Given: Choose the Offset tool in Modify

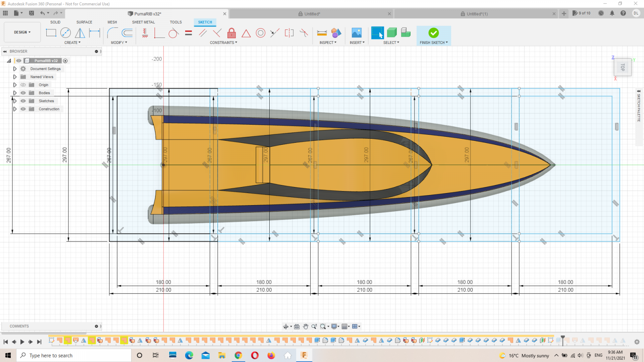Looking at the screenshot, I should (127, 33).
